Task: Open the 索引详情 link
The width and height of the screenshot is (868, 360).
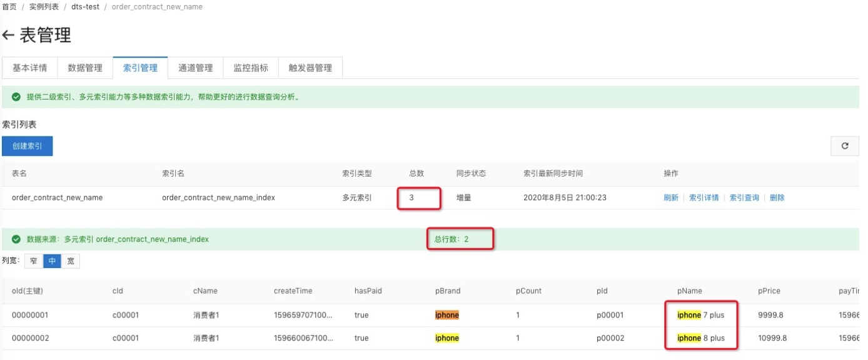Action: (704, 198)
